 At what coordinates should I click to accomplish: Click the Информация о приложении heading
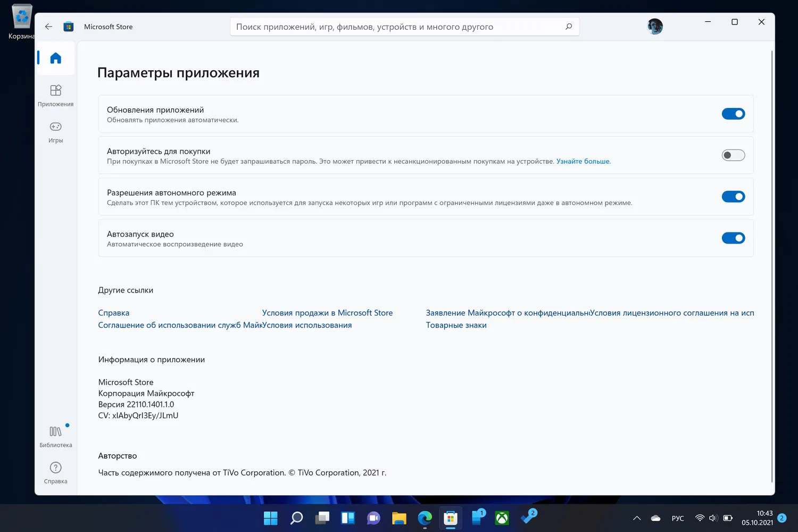(x=152, y=360)
